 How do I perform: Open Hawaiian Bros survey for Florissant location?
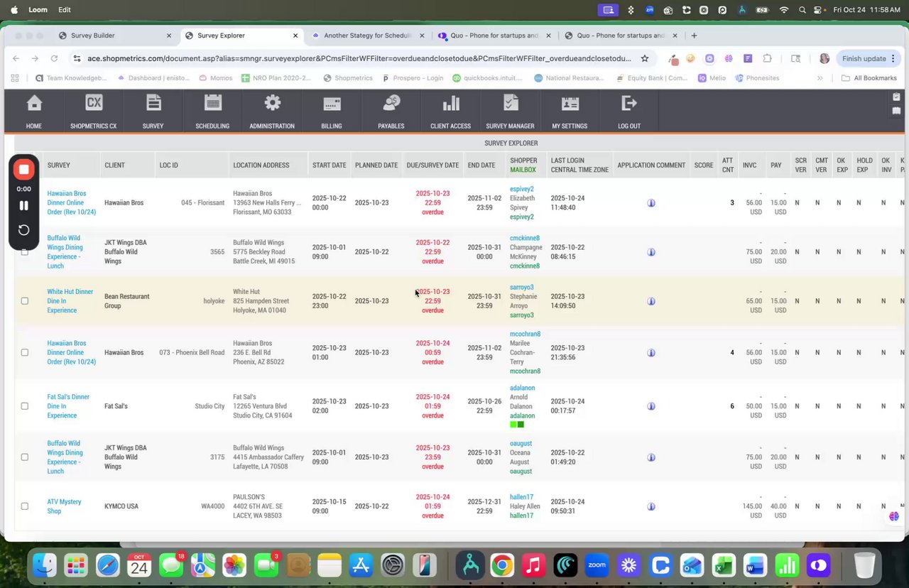coord(71,203)
